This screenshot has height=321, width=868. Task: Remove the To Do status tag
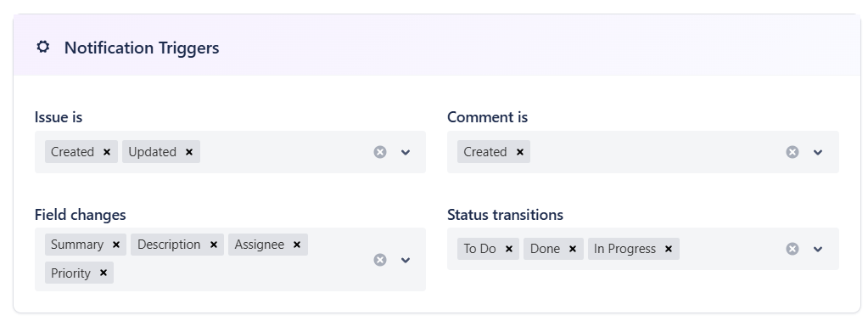pyautogui.click(x=509, y=249)
